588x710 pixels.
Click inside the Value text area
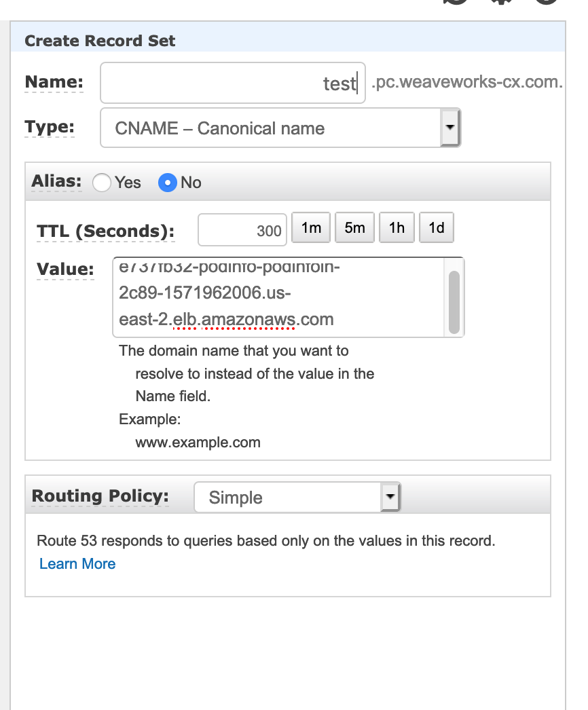pyautogui.click(x=278, y=297)
